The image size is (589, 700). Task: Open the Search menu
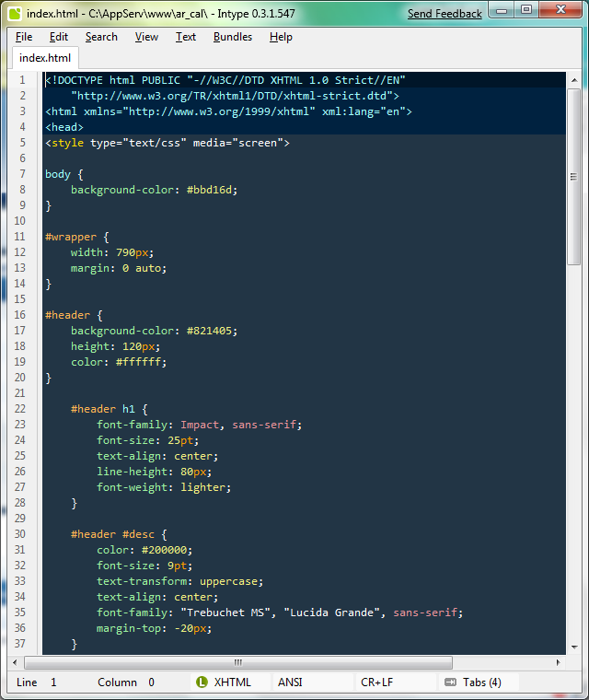tap(101, 37)
